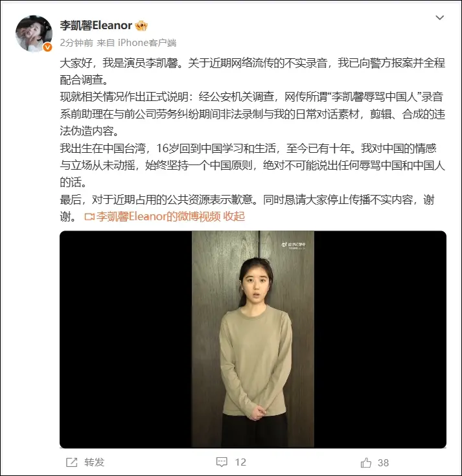
Task: Click the opening line mentioning 演员李凯馨
Action: click(253, 71)
